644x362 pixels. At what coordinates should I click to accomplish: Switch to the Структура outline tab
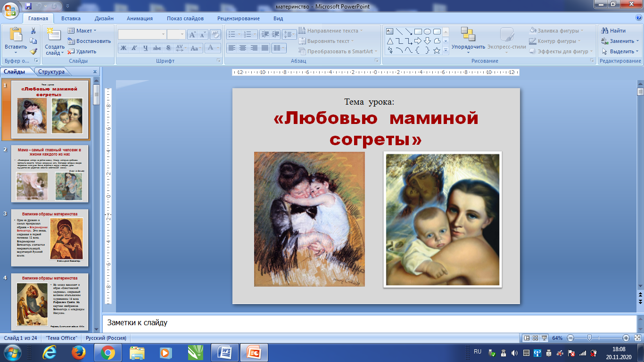[51, 72]
